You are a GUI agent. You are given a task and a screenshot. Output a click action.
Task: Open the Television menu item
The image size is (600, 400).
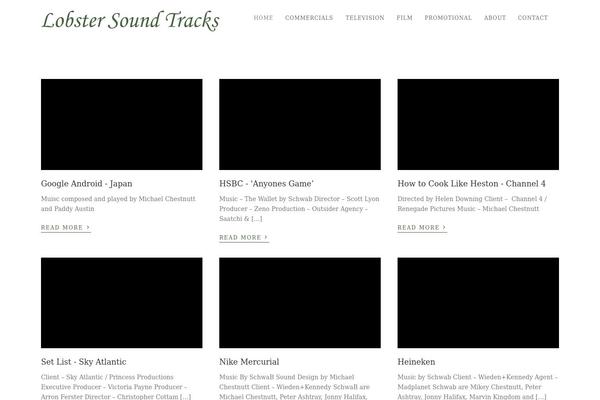[x=365, y=18]
